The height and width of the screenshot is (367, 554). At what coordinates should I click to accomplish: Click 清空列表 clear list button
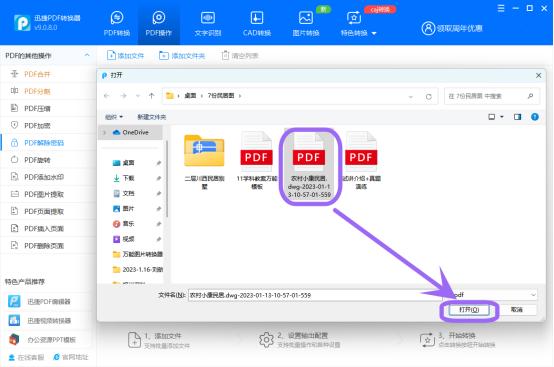pyautogui.click(x=240, y=55)
